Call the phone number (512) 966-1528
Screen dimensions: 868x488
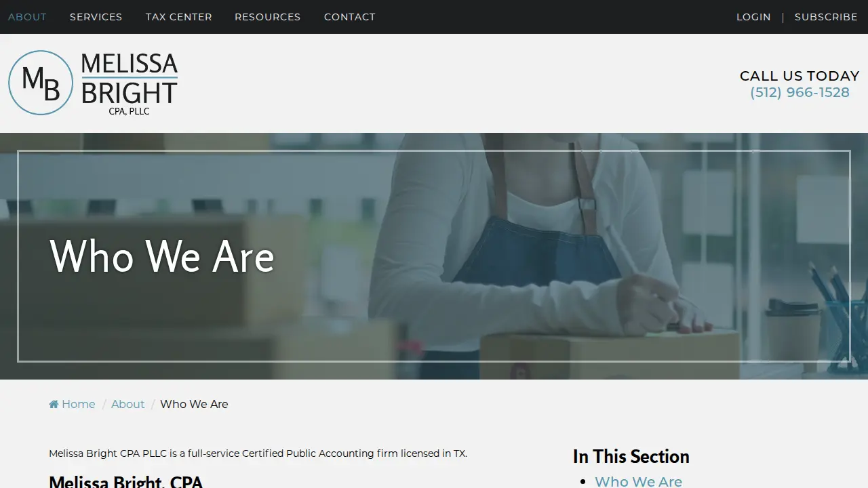(800, 92)
